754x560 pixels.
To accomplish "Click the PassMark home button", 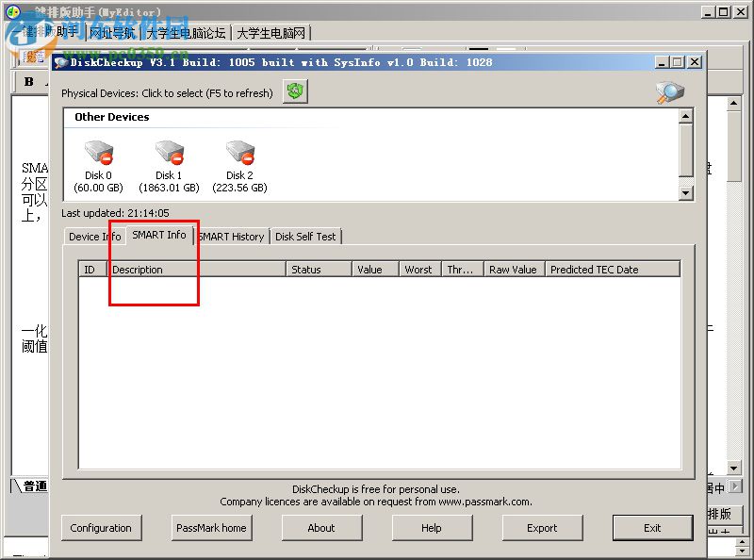I will pos(211,528).
